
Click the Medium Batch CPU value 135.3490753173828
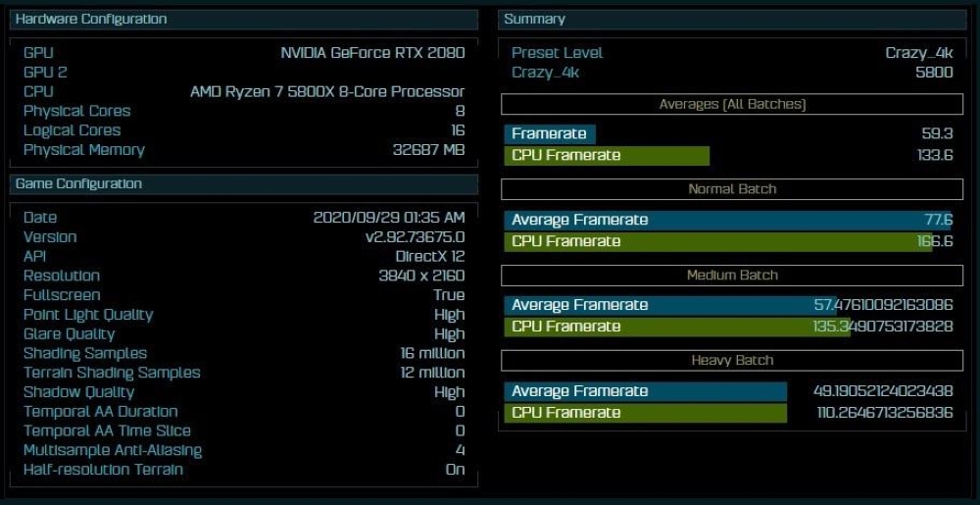tap(883, 327)
